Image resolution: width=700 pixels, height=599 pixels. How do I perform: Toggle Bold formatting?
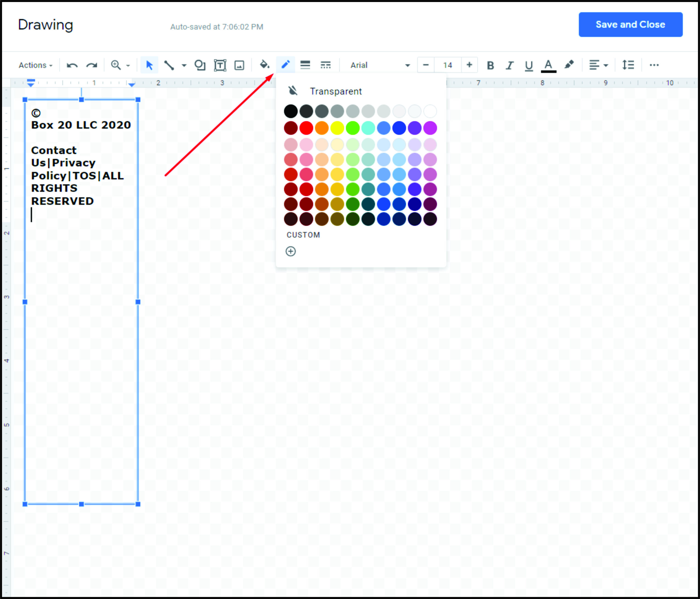coord(490,65)
